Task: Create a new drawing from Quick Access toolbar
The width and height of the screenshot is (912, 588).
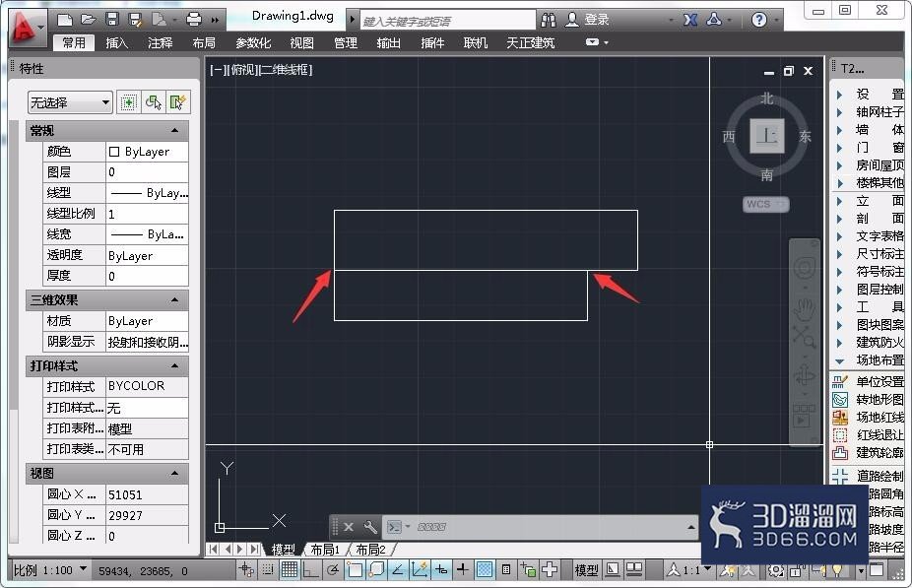Action: coord(65,20)
